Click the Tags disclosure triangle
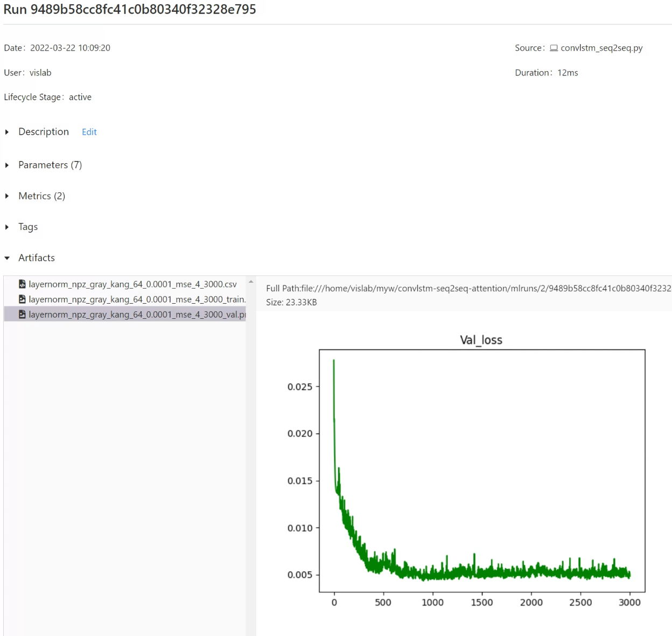This screenshot has height=636, width=672. 6,227
